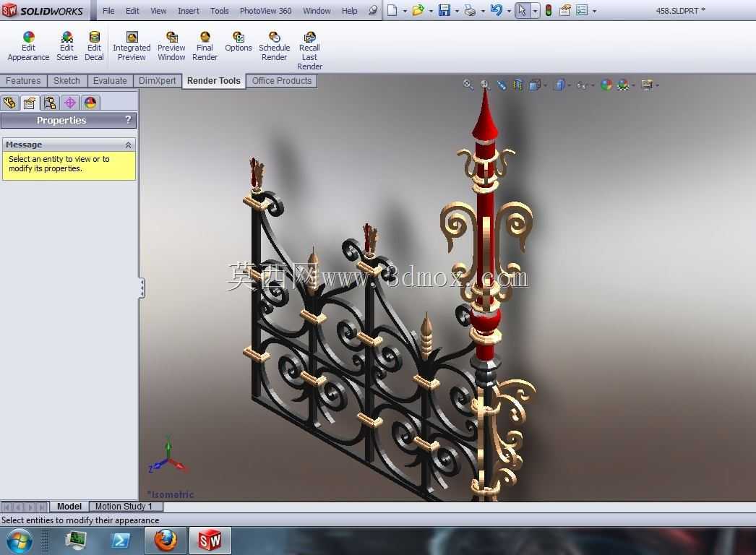Click the Properties panel help question mark
Viewport: 756px width, 555px height.
click(128, 119)
